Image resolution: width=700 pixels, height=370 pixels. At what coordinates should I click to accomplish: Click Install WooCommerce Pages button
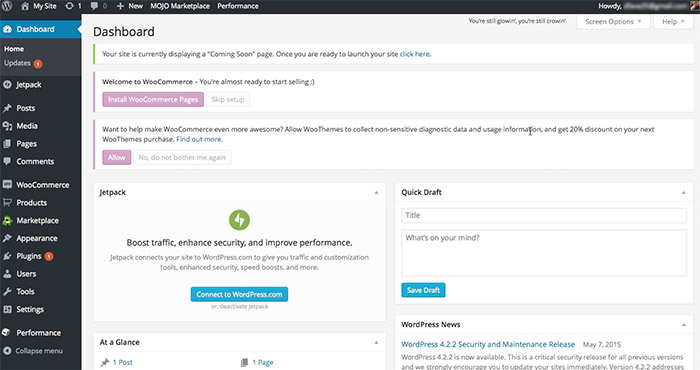click(153, 100)
